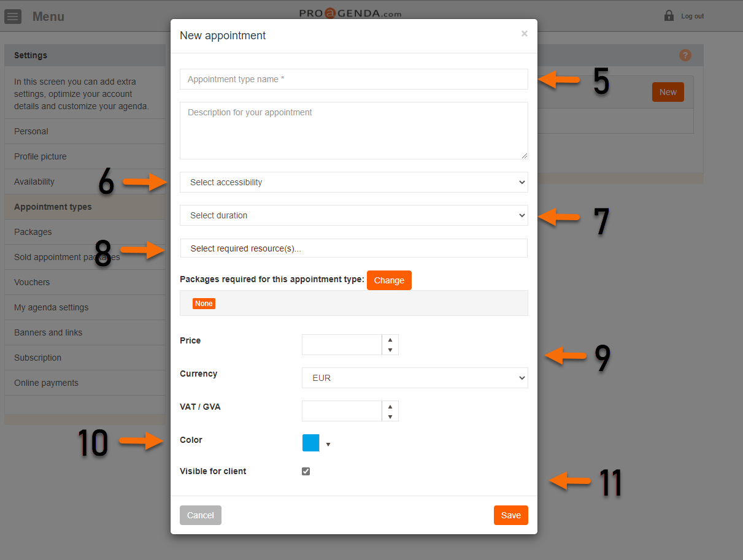This screenshot has height=560, width=743.
Task: Click the lock icon beside Log out
Action: 669,15
